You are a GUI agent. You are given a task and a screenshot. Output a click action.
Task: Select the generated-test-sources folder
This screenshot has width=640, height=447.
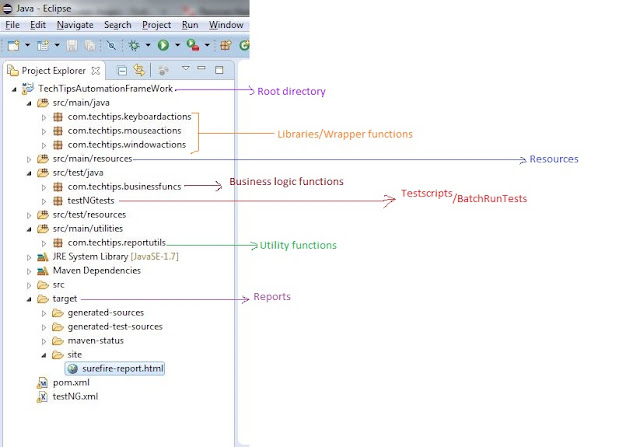tap(115, 327)
